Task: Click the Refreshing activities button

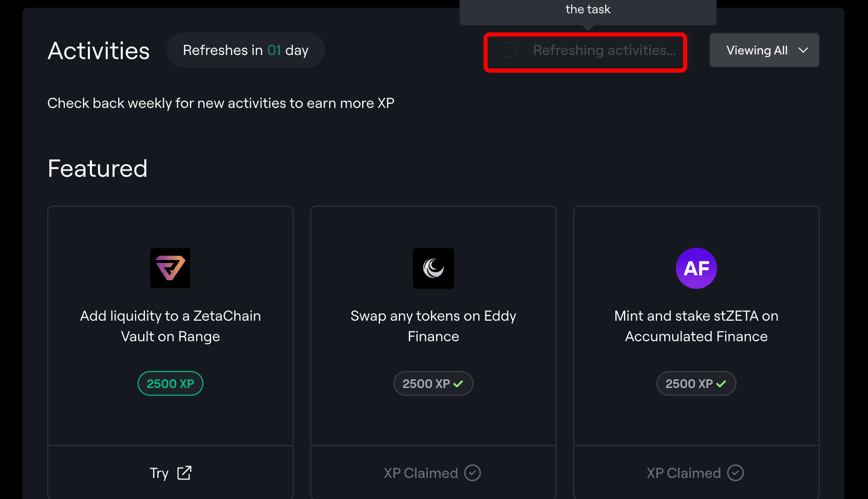Action: pos(586,50)
